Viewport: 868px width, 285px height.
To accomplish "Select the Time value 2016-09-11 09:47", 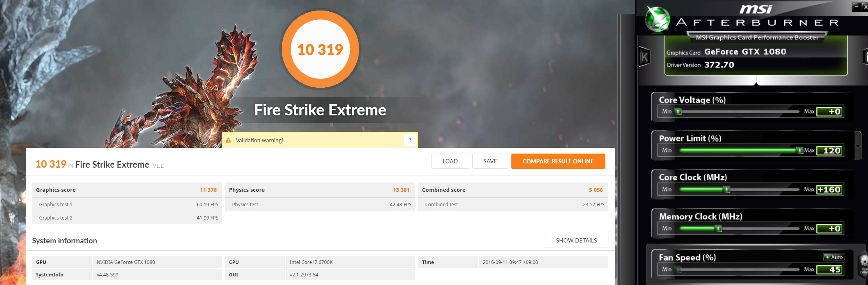I will click(510, 262).
